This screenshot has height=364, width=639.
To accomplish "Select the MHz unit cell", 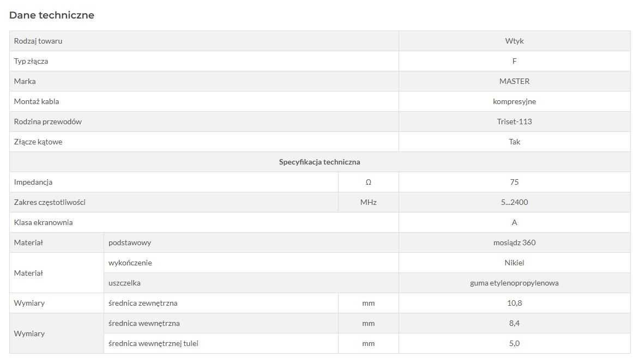I will point(368,202).
